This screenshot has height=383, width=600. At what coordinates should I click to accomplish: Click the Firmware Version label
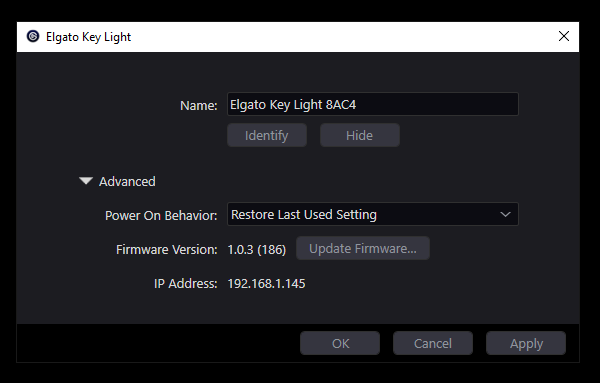[166, 249]
